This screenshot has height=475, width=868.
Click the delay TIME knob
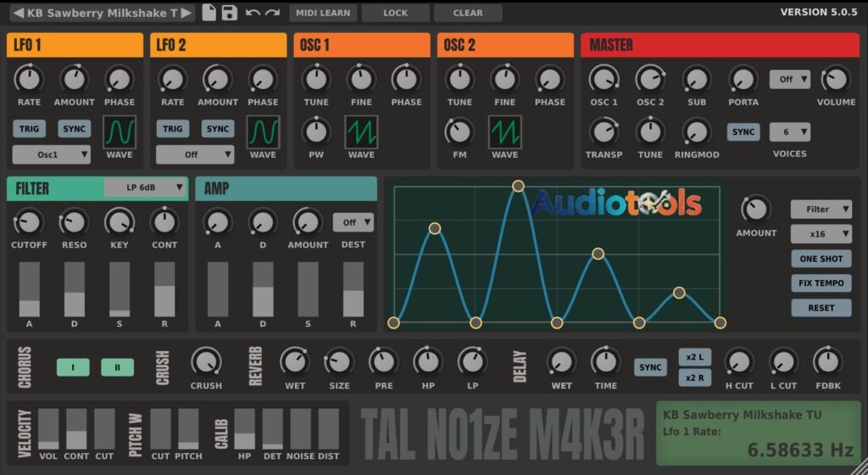(x=605, y=362)
